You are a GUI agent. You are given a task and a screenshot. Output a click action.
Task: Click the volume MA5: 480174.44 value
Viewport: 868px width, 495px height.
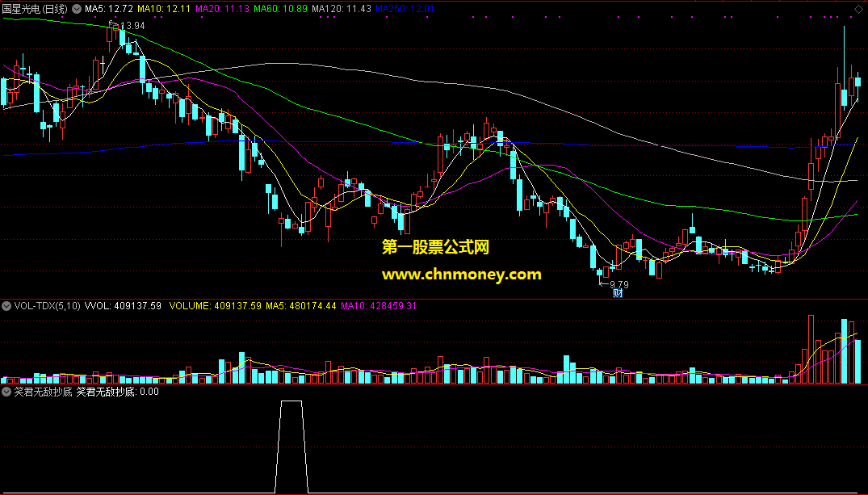[301, 305]
